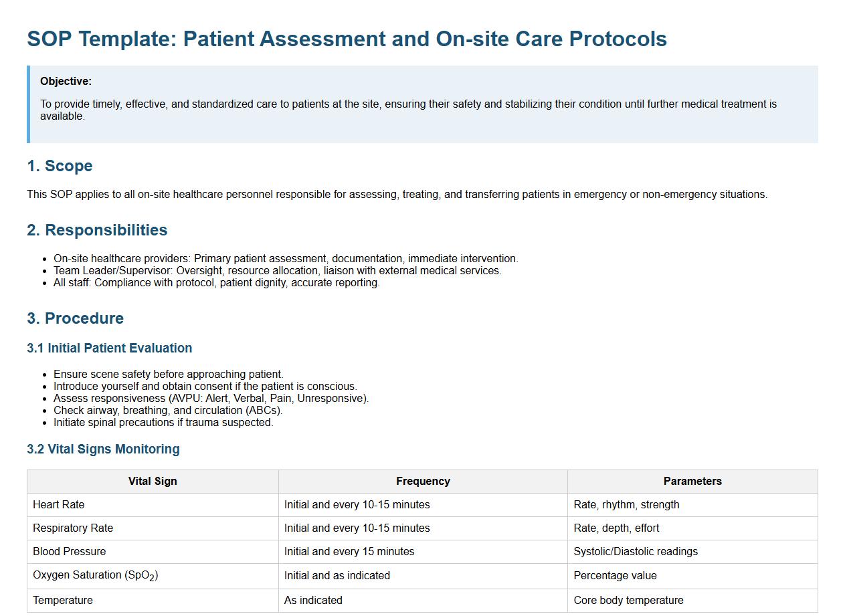
Task: Click the SOP Template main title
Action: click(347, 39)
